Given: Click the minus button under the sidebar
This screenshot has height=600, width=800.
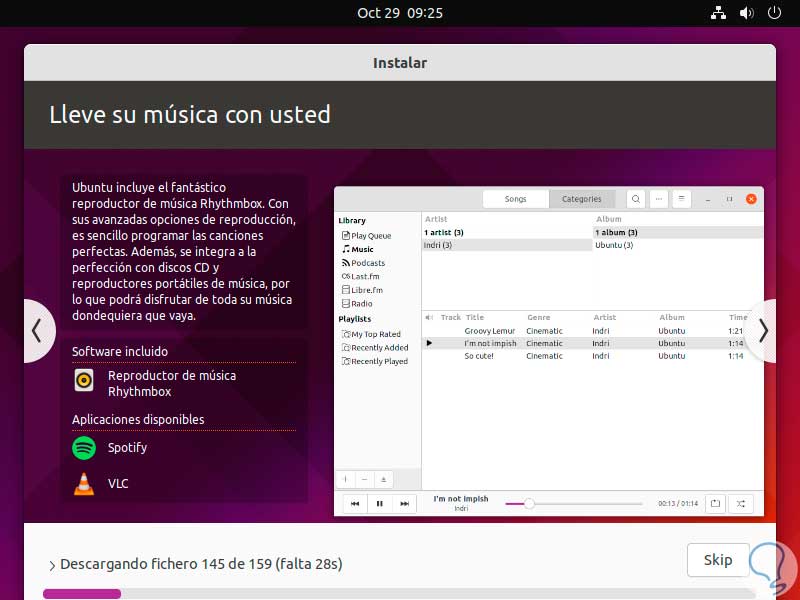Looking at the screenshot, I should (x=364, y=480).
